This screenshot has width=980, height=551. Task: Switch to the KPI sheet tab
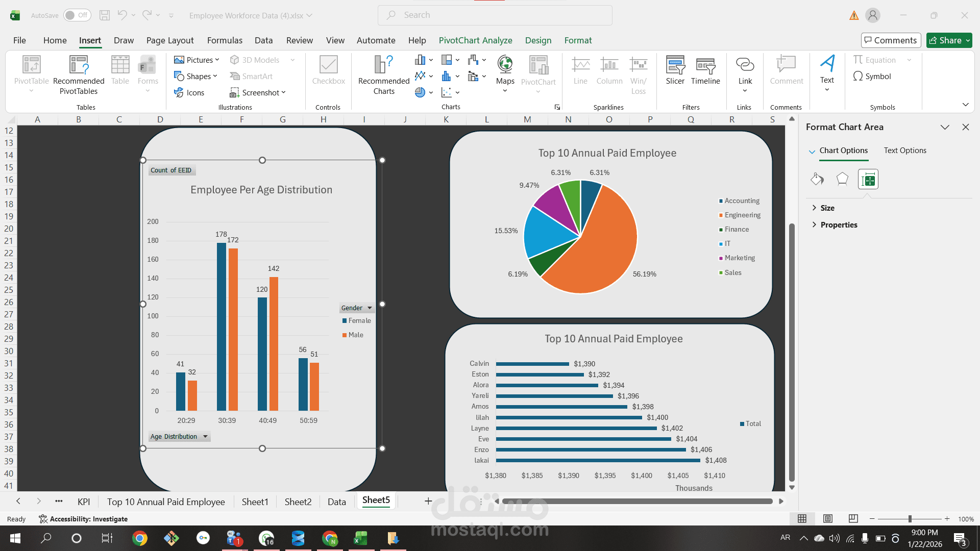(84, 502)
